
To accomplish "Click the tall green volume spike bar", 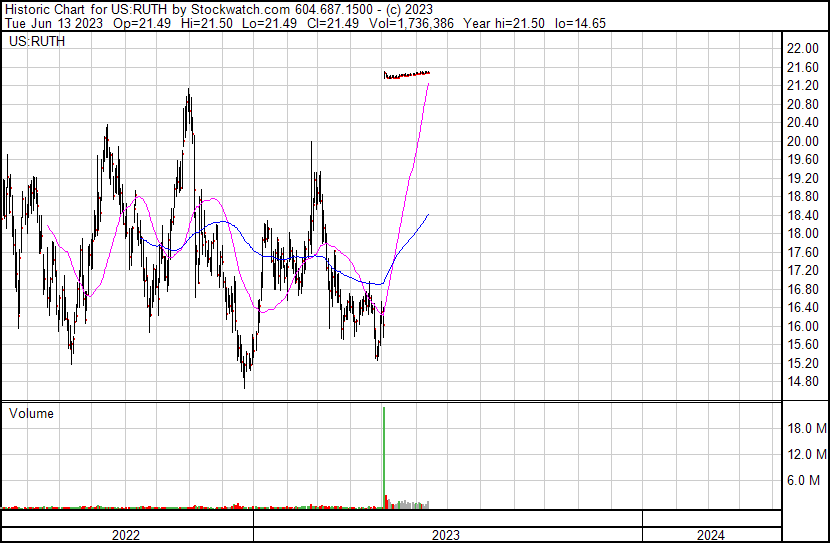I will pos(384,455).
